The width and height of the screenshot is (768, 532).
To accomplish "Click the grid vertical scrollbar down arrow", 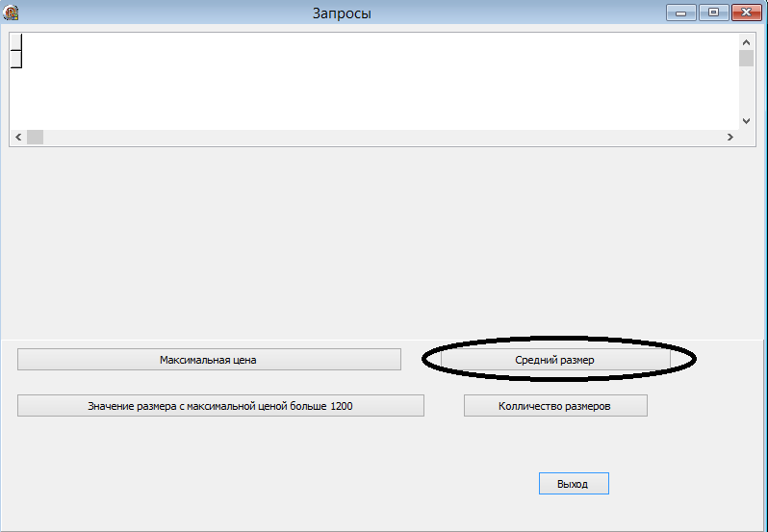I will click(x=746, y=121).
